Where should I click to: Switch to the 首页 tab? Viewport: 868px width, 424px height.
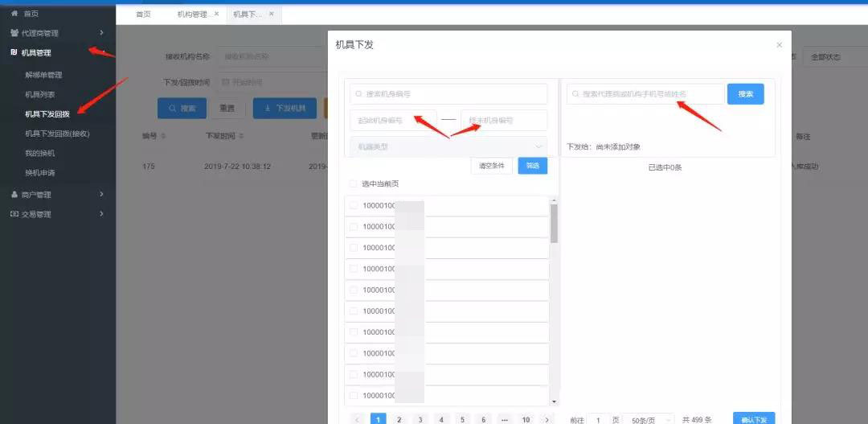pyautogui.click(x=143, y=14)
